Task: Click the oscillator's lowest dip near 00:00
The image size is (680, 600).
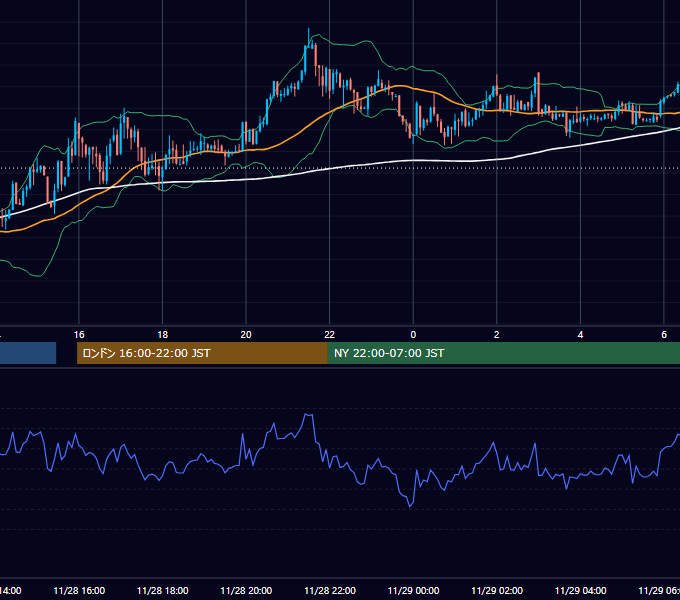Action: point(410,506)
